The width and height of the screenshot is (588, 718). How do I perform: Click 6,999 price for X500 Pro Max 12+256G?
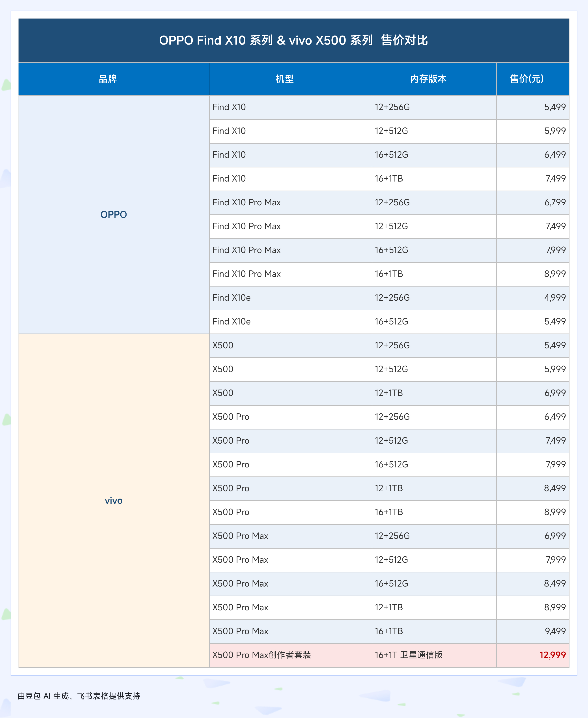[532, 536]
